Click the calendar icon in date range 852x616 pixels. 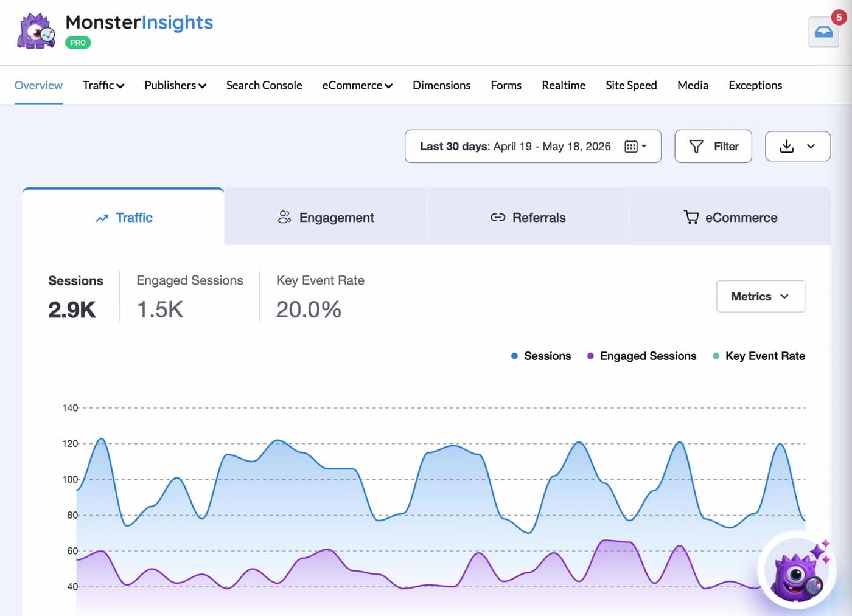coord(631,146)
